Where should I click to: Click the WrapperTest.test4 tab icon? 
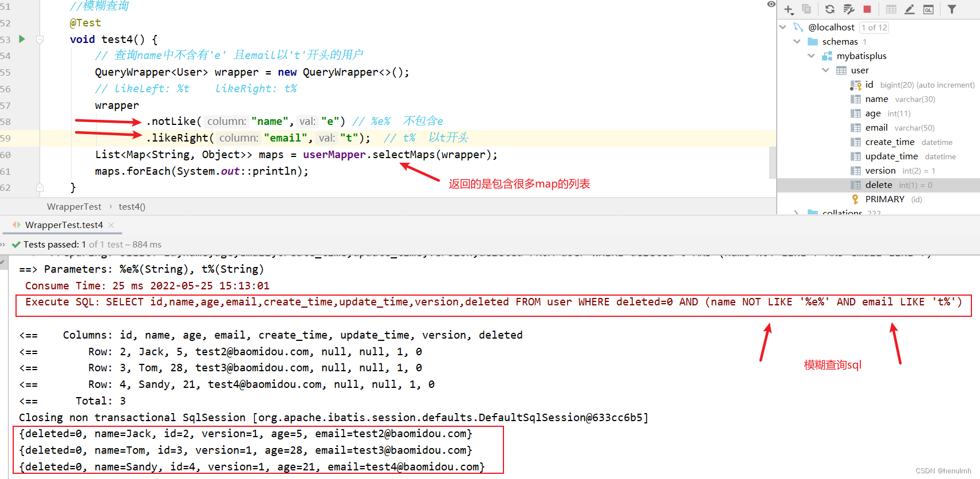click(17, 225)
